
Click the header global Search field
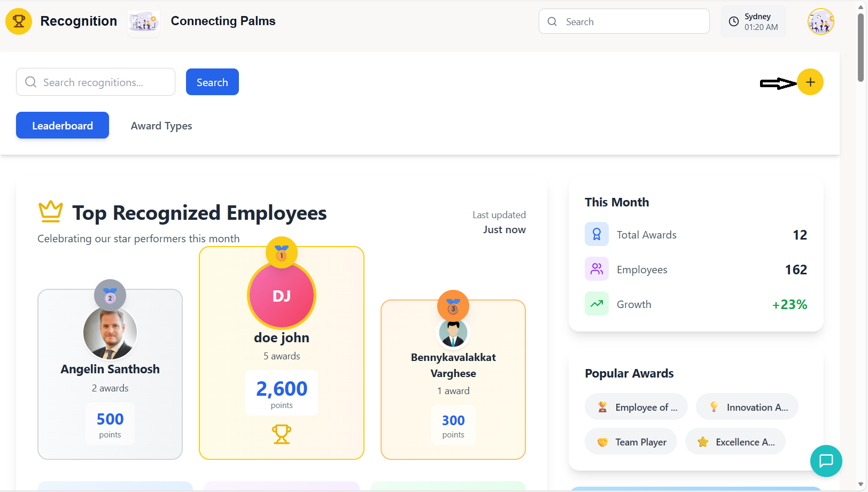coord(631,22)
